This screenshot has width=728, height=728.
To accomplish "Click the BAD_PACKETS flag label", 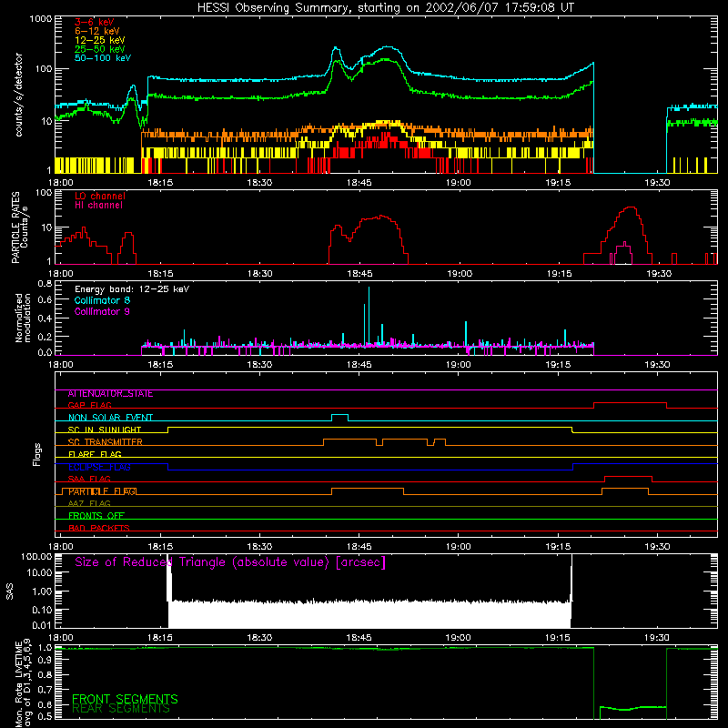I will [x=99, y=528].
